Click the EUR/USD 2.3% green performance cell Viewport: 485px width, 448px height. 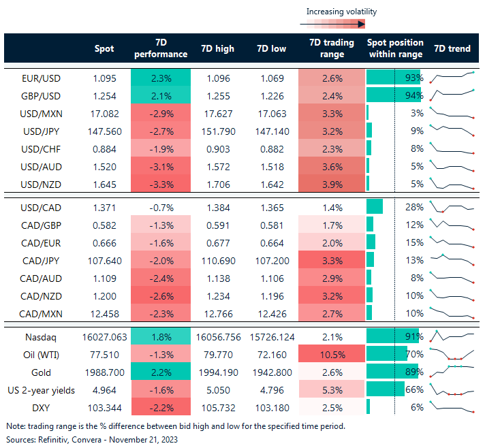click(161, 77)
